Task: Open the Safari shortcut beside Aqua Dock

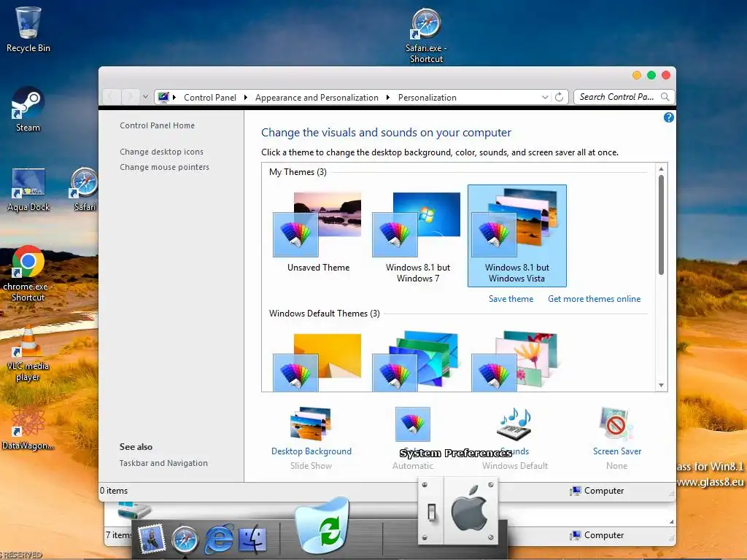Action: point(85,189)
